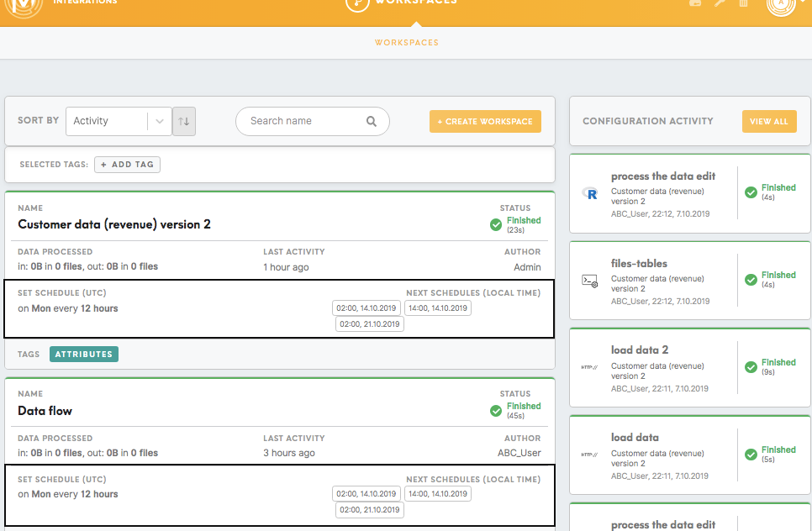Click 'Finished (5s)' on the load data card

(778, 455)
